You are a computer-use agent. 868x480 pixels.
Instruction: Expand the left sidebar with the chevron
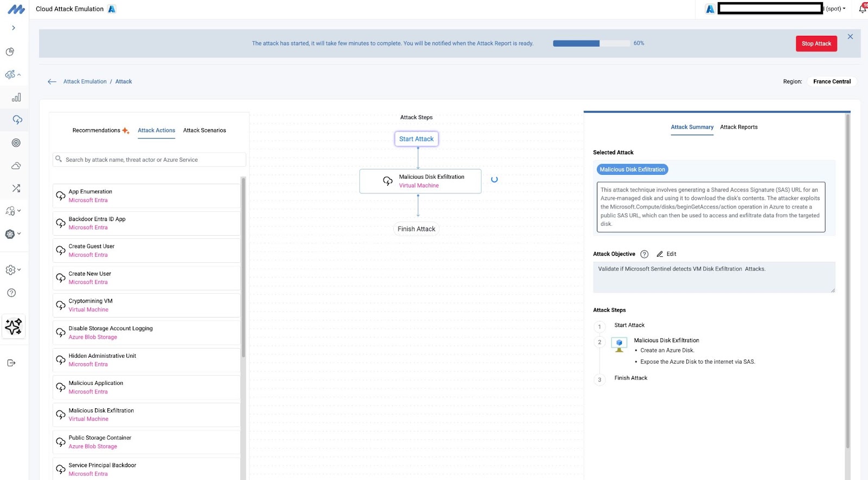point(14,28)
